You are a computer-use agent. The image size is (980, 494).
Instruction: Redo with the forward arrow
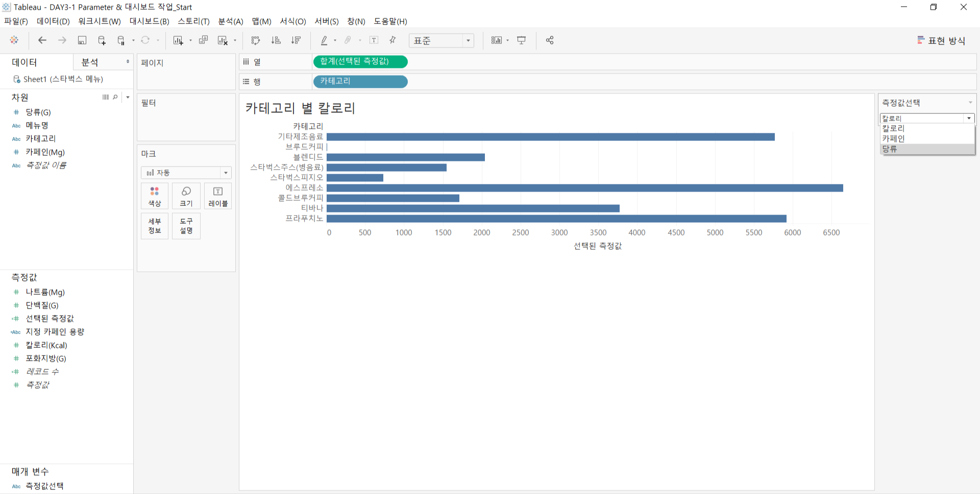[62, 40]
